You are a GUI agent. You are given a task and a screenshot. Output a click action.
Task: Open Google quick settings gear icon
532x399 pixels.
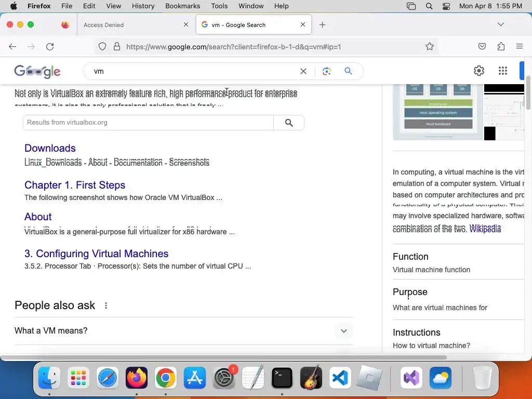(478, 71)
